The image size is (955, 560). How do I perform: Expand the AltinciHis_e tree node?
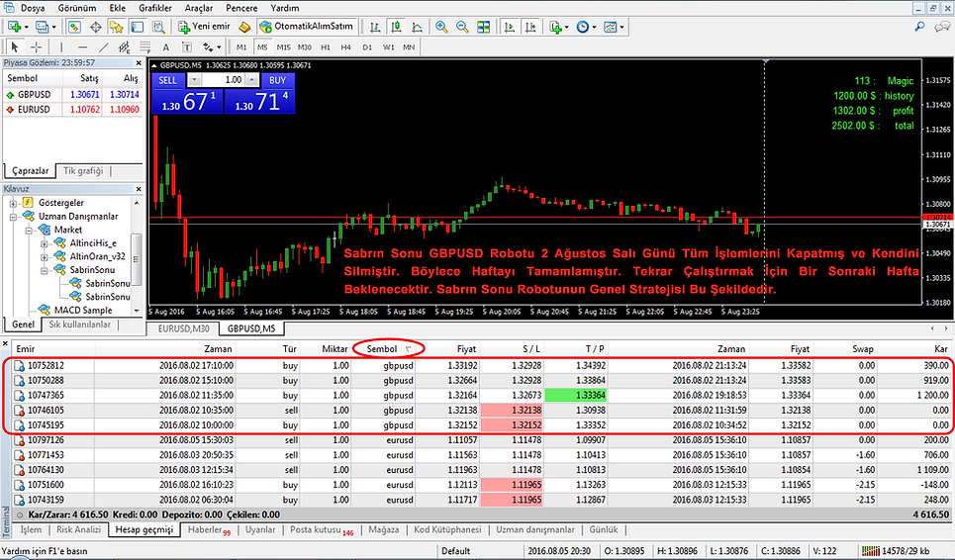click(x=45, y=243)
